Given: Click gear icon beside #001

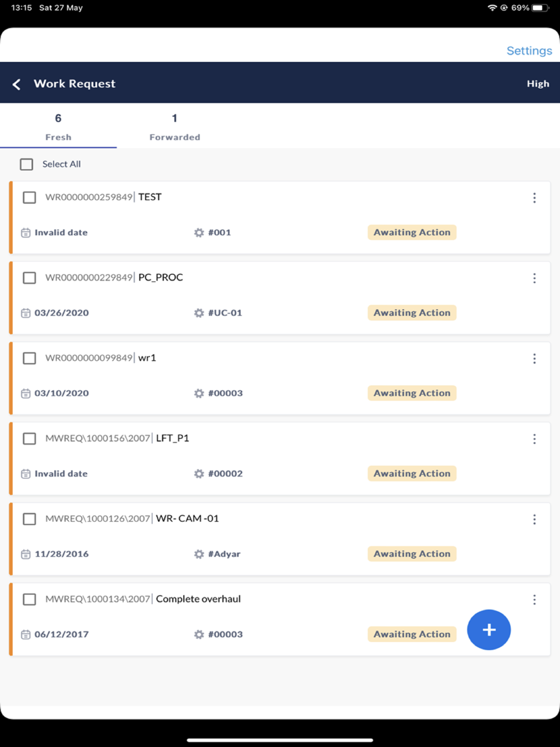Looking at the screenshot, I should pos(199,232).
